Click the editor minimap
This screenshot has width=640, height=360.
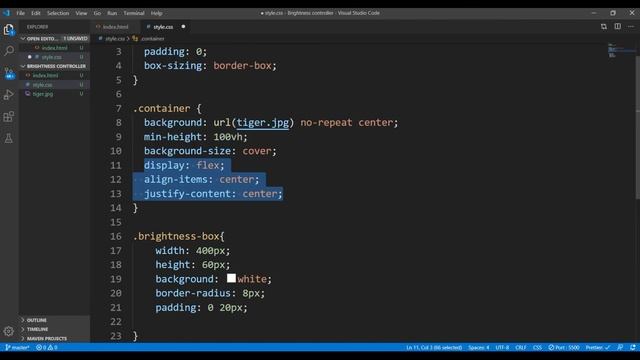coord(620,50)
